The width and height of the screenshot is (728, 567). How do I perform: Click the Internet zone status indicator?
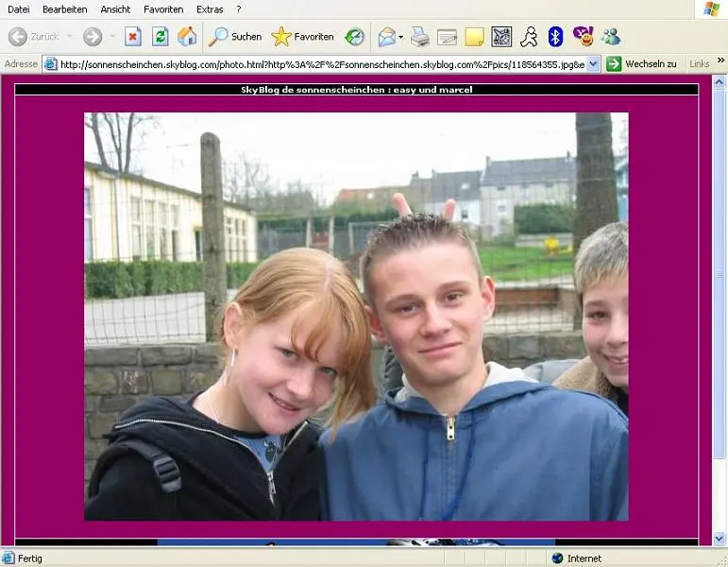tap(576, 558)
